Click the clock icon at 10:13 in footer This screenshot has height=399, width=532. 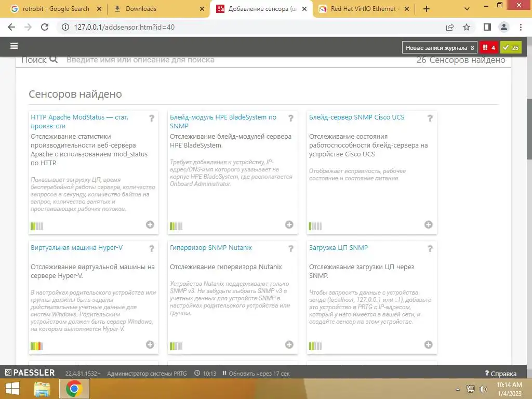pyautogui.click(x=197, y=373)
